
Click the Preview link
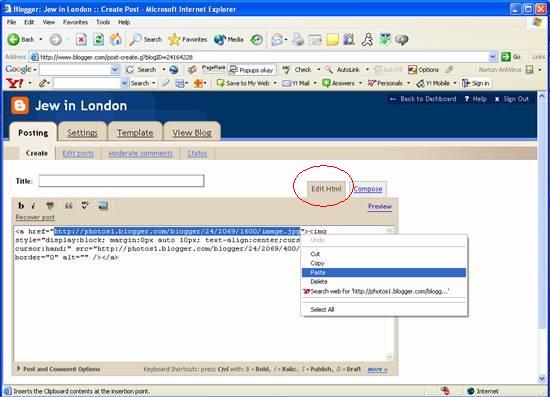point(380,206)
